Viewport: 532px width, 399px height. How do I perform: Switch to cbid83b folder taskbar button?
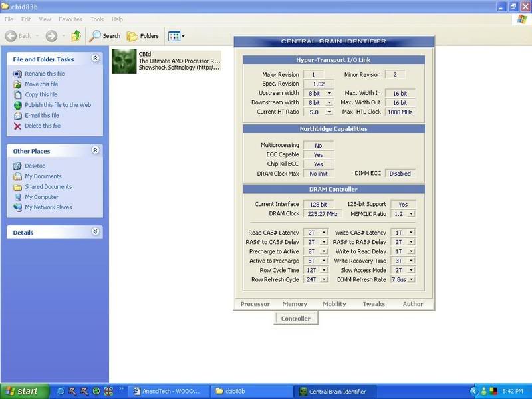pyautogui.click(x=250, y=391)
